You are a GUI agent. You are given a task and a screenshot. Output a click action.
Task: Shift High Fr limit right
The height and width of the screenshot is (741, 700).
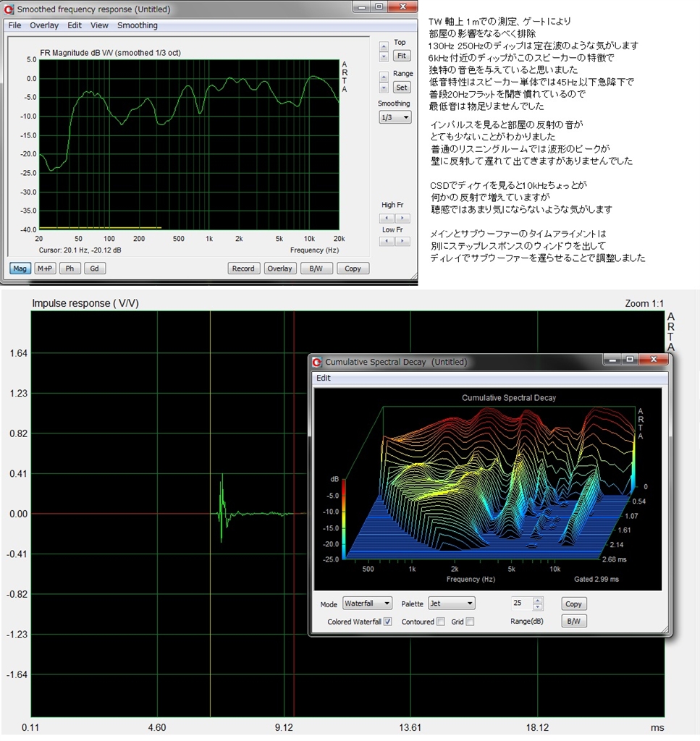coord(403,218)
